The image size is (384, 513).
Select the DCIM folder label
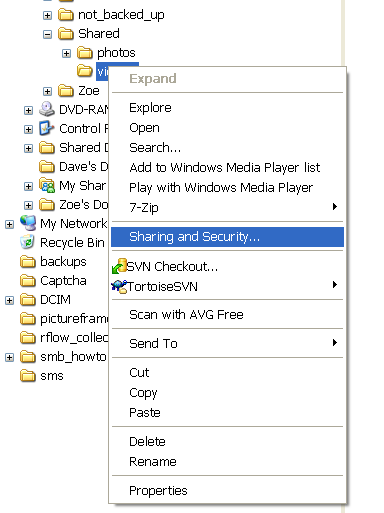(55, 300)
